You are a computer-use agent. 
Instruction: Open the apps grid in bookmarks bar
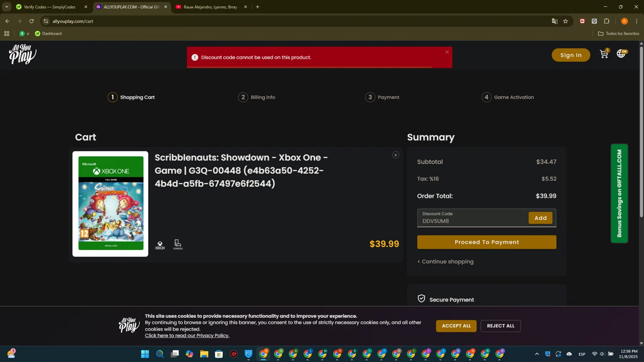point(6,33)
